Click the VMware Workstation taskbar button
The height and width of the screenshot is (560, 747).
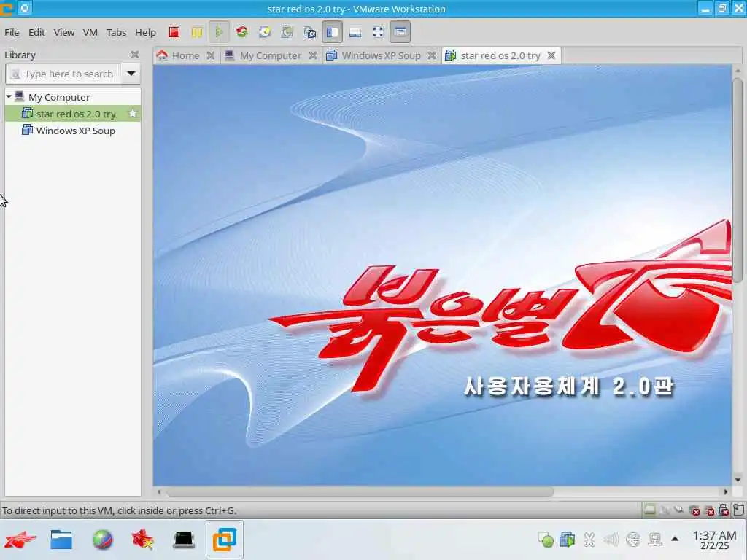pos(225,540)
